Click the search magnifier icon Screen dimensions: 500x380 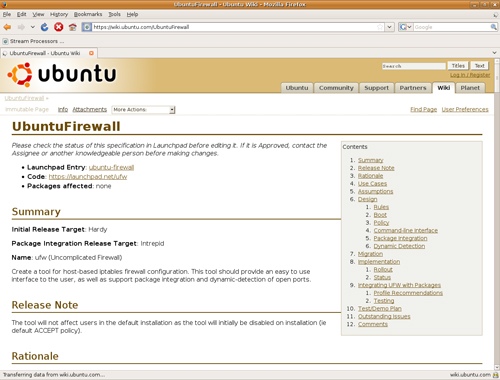pos(493,27)
